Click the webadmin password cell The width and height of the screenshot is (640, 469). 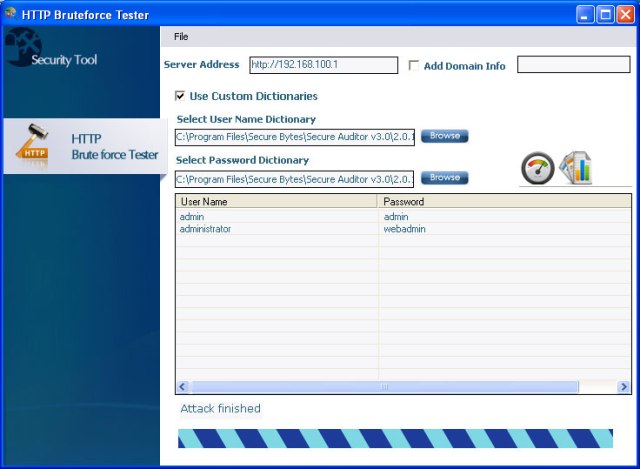[x=404, y=229]
